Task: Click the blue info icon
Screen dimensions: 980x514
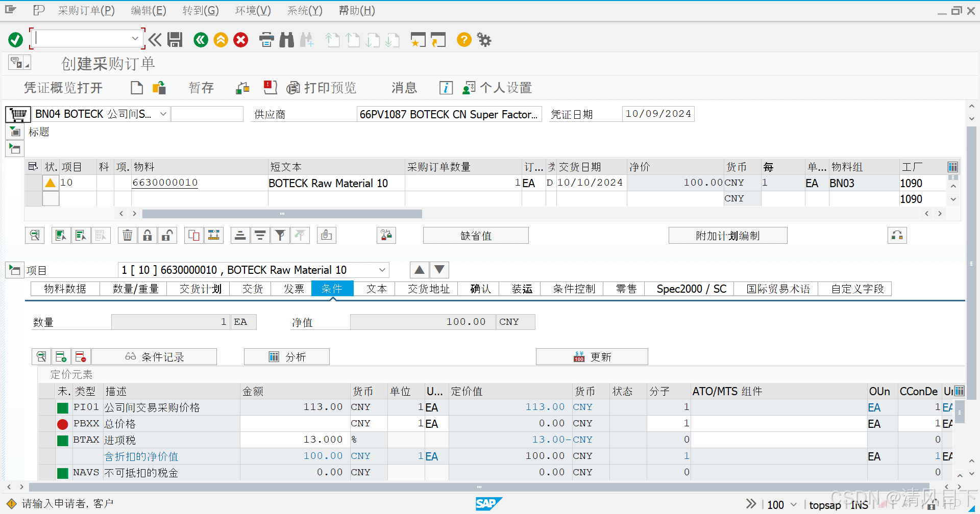Action: 446,88
